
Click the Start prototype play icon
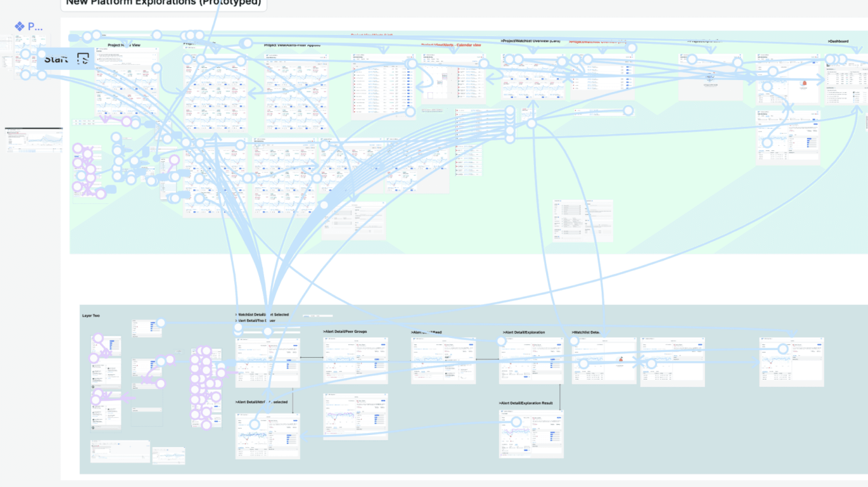point(83,59)
